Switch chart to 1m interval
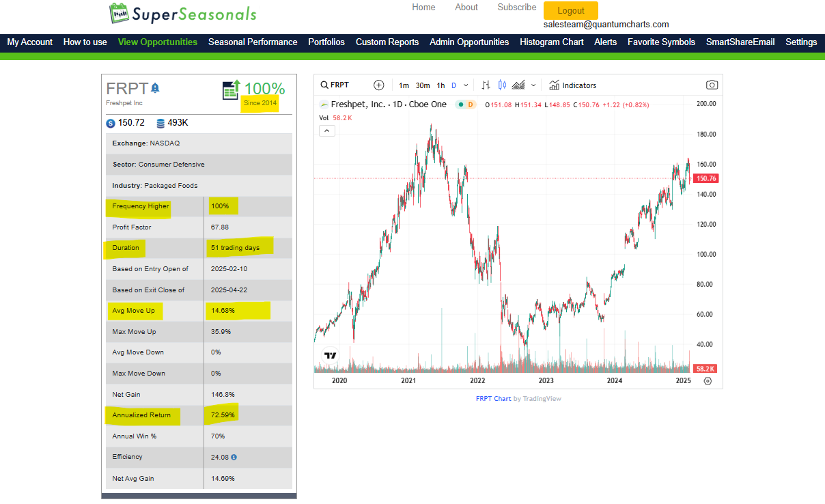825x504 pixels. 404,85
